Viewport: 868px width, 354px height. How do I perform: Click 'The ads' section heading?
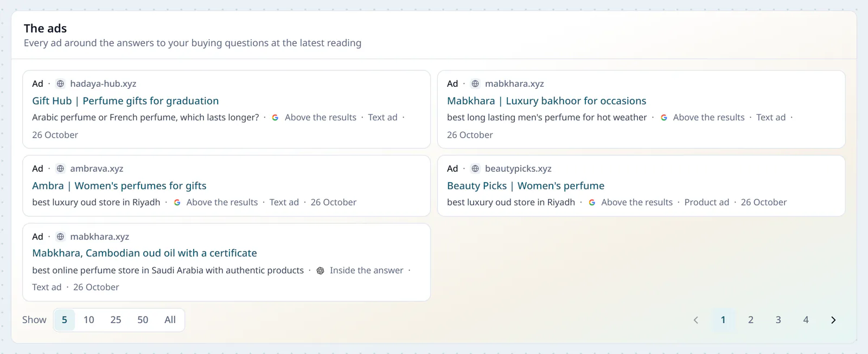(46, 28)
